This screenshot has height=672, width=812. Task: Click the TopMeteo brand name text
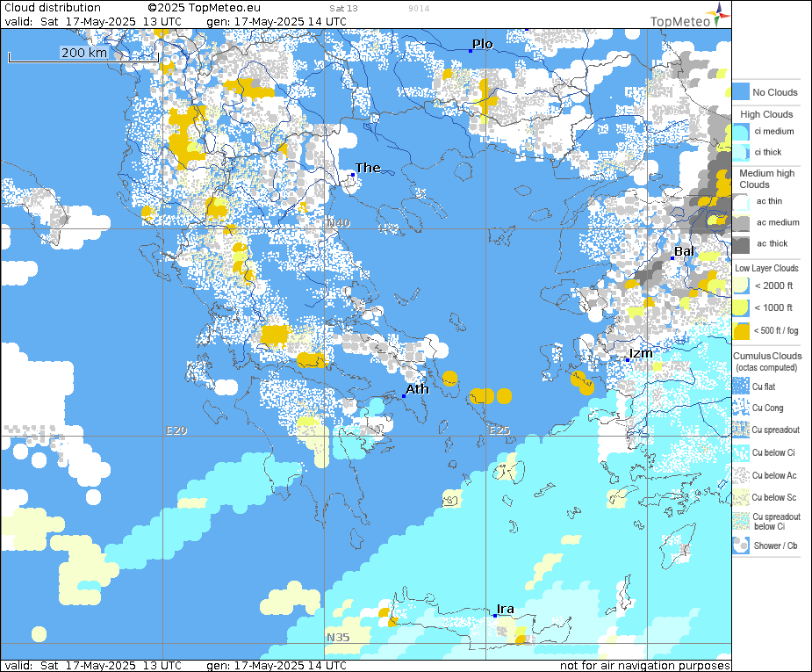click(x=680, y=21)
